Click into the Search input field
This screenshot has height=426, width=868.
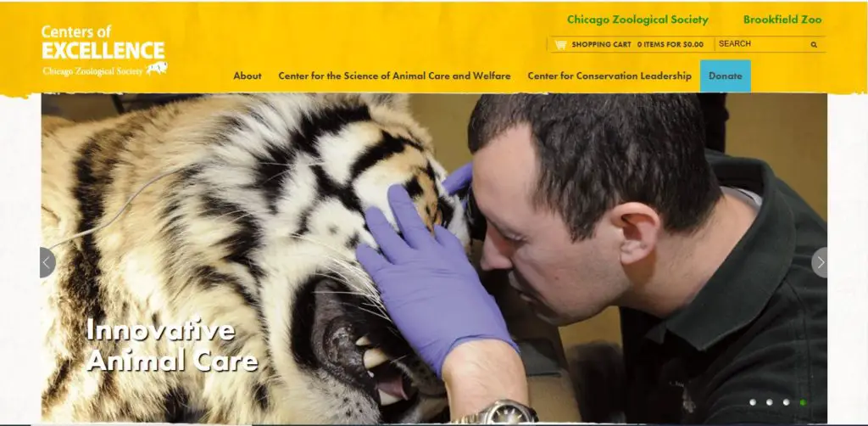click(762, 44)
